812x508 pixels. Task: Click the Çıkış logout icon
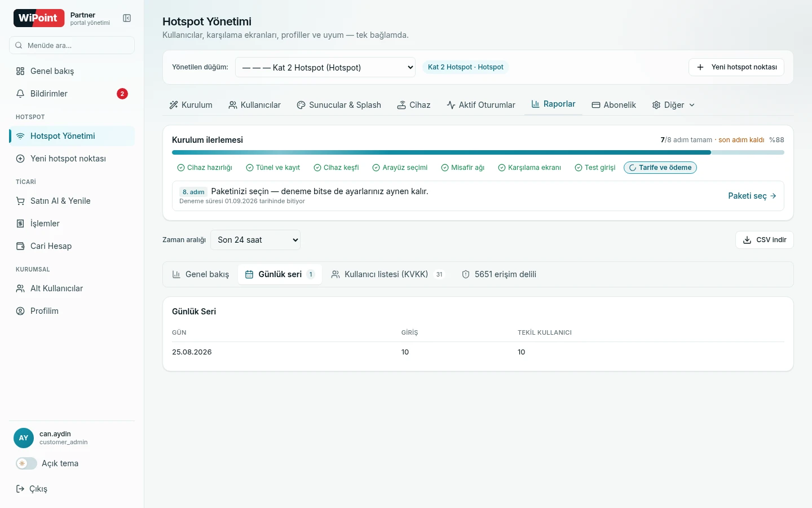point(20,489)
